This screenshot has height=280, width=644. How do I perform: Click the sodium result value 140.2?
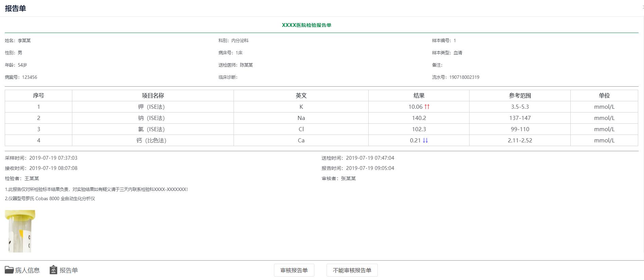pos(419,118)
